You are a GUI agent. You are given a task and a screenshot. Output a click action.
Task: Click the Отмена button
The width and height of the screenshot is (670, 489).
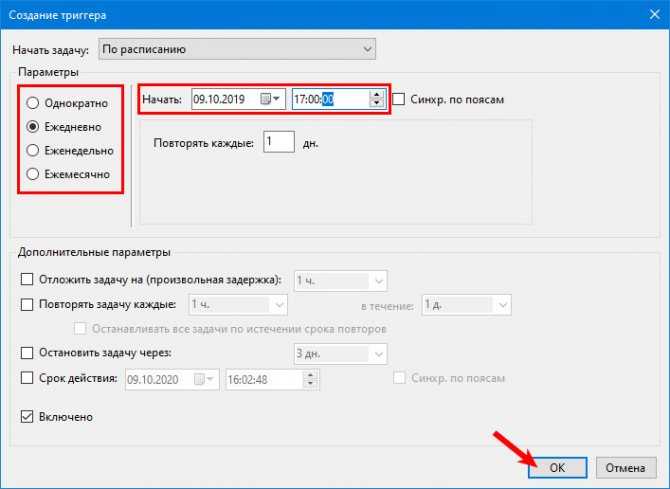(x=626, y=468)
